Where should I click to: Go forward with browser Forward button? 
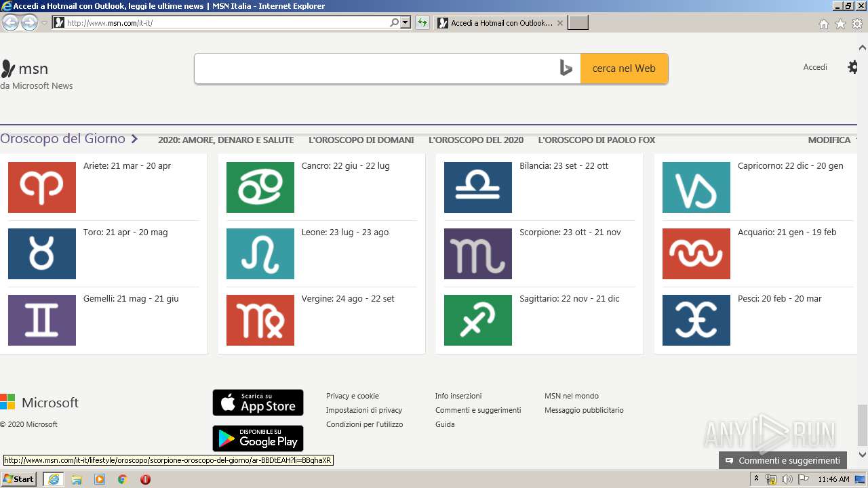pyautogui.click(x=29, y=23)
